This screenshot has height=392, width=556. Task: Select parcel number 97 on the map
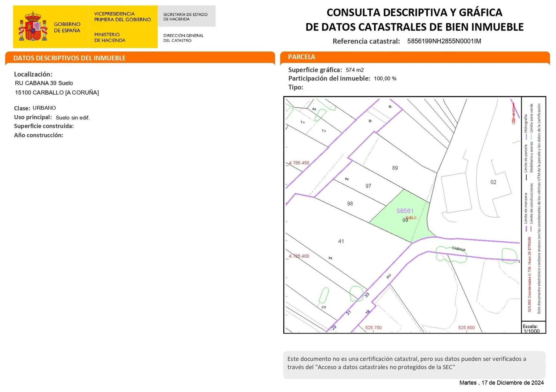368,186
